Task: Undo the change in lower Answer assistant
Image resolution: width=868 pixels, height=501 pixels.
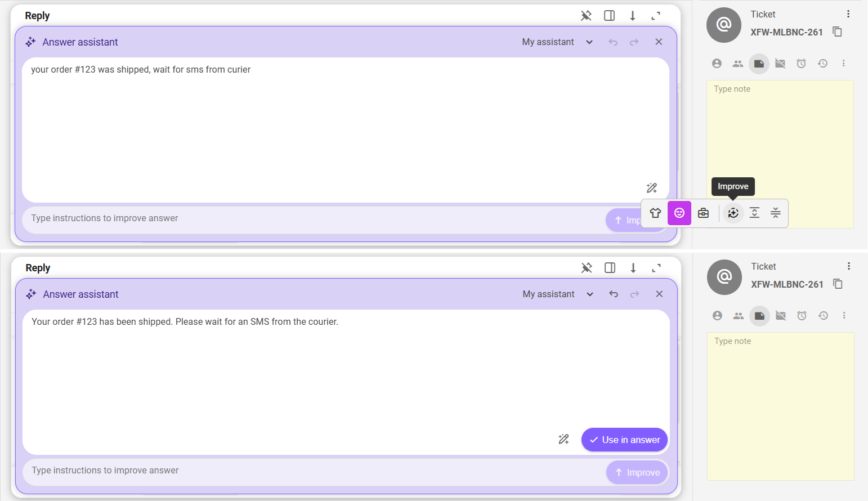Action: [x=614, y=294]
